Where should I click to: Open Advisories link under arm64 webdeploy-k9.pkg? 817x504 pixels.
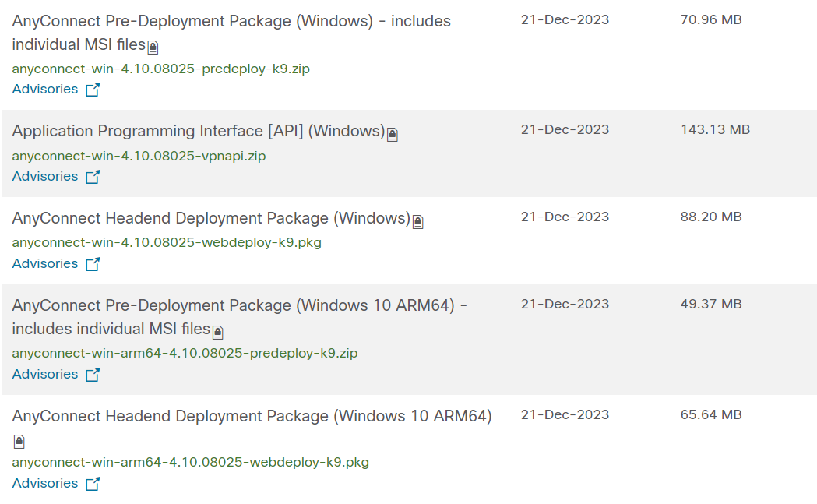45,483
